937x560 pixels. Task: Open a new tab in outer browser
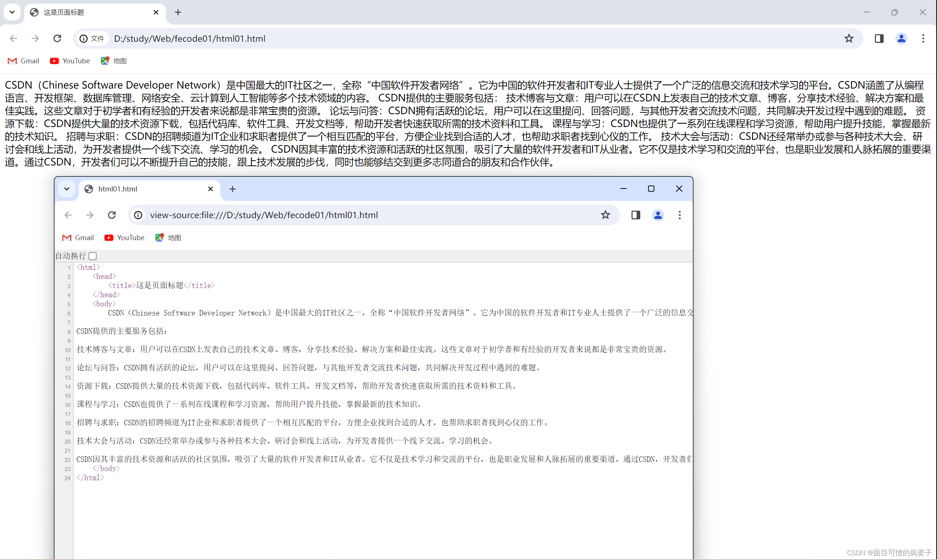(178, 12)
